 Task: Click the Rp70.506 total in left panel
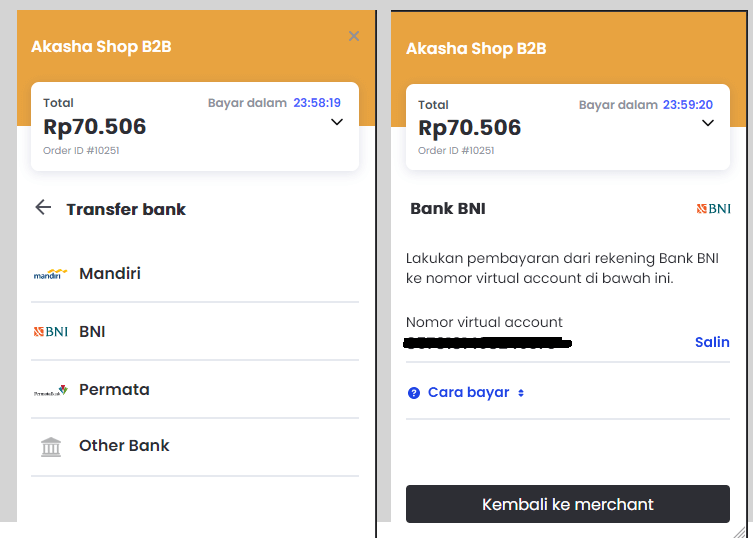pos(95,127)
